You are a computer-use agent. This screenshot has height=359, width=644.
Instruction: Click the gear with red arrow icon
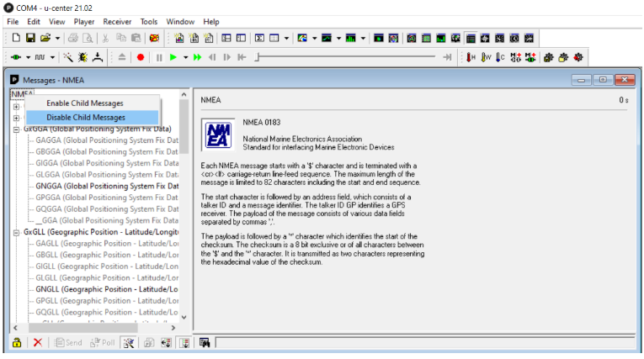578,57
